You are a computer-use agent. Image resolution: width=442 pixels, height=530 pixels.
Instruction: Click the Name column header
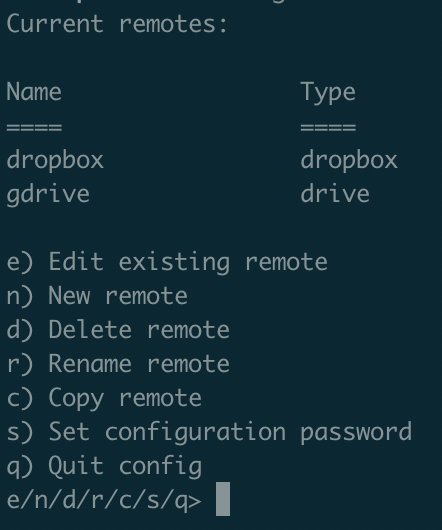(34, 92)
